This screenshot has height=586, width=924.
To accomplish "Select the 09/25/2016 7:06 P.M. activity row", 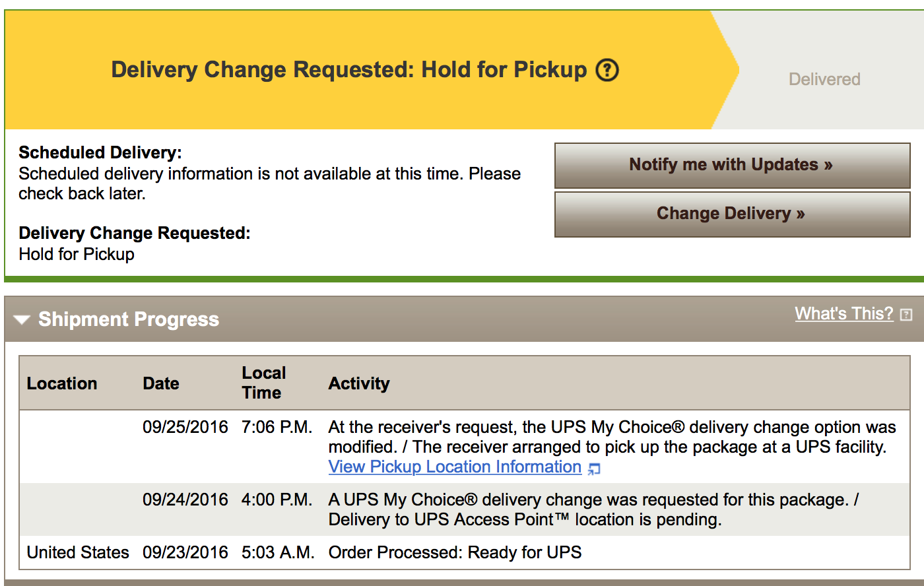I will click(x=465, y=447).
